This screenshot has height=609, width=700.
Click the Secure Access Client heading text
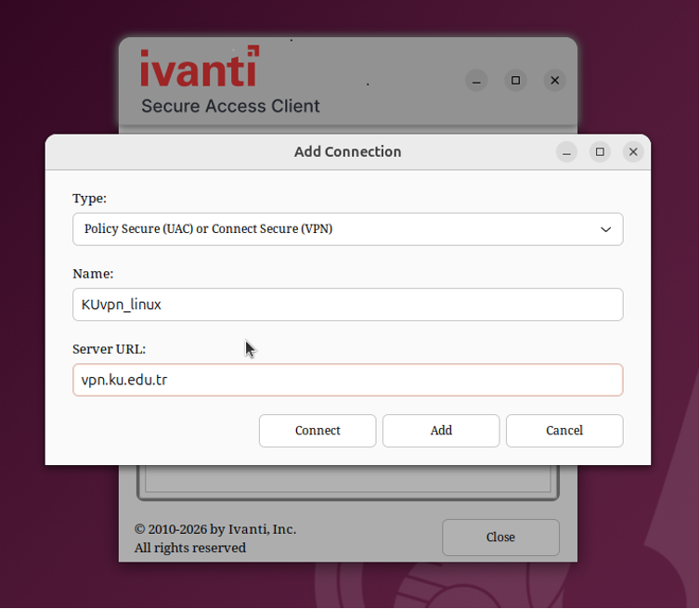(x=230, y=106)
